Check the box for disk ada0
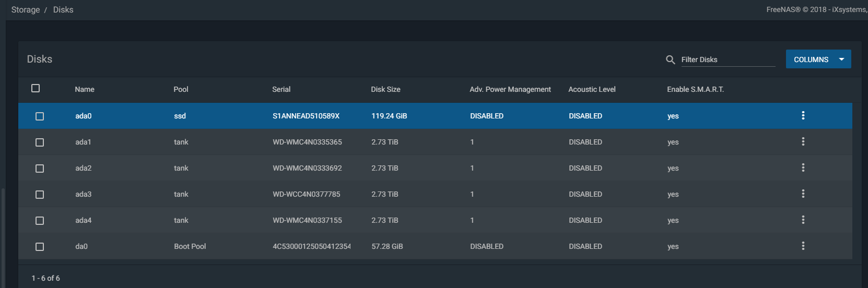This screenshot has width=868, height=288. (x=40, y=116)
